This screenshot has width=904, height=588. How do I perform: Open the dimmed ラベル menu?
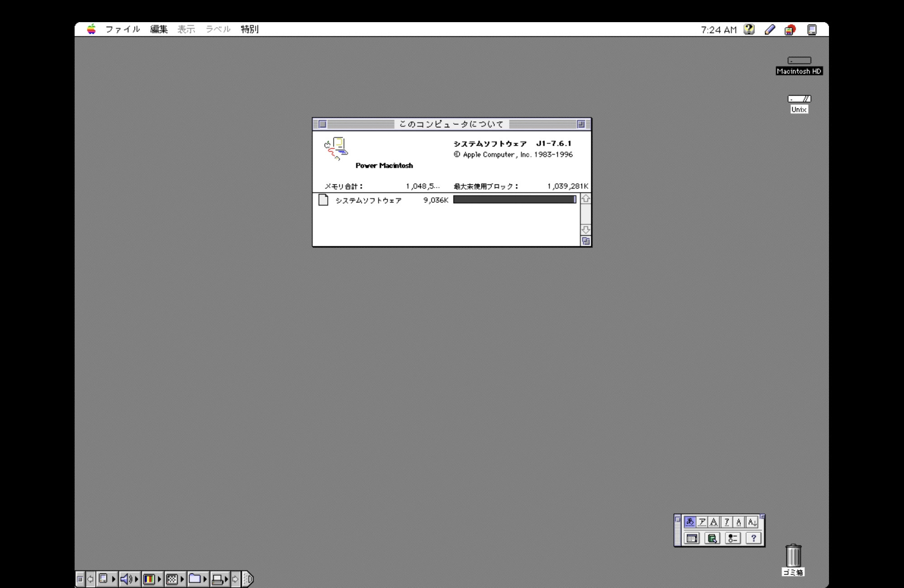(x=218, y=29)
